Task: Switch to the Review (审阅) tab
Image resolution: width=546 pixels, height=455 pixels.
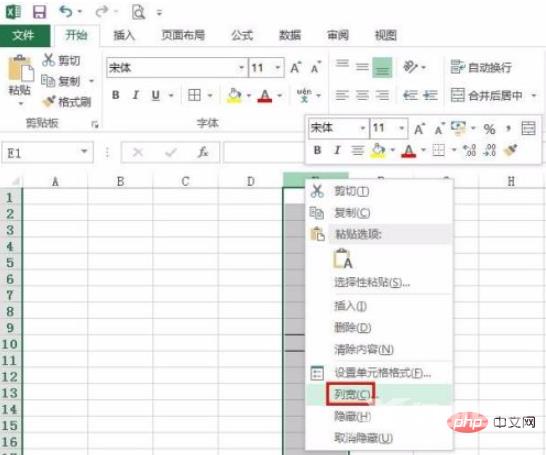Action: click(x=337, y=35)
